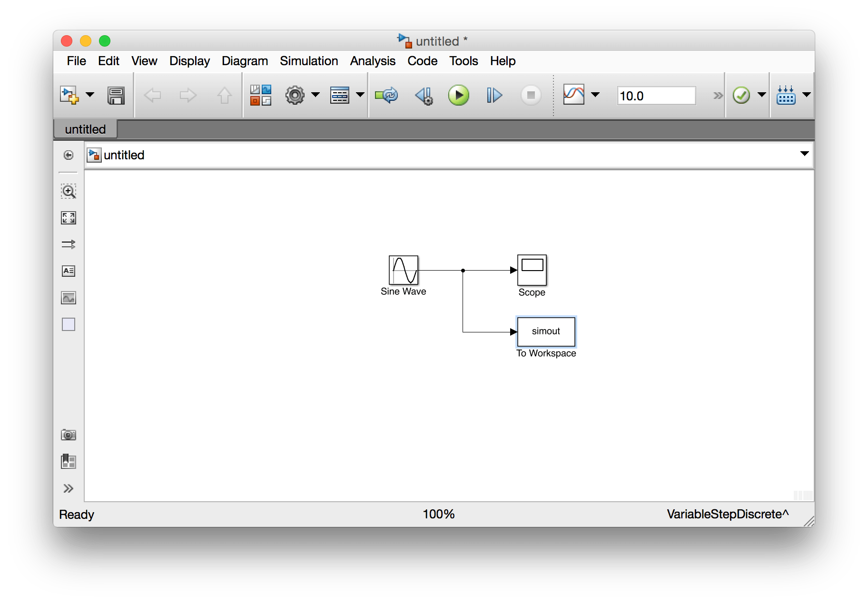This screenshot has width=868, height=603.
Task: Save the untitled model
Action: pyautogui.click(x=116, y=95)
